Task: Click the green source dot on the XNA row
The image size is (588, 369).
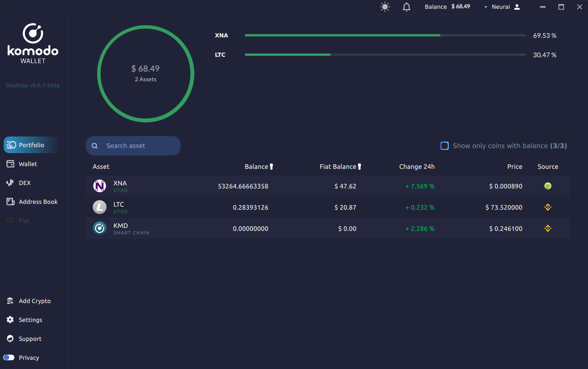Action: 547,186
